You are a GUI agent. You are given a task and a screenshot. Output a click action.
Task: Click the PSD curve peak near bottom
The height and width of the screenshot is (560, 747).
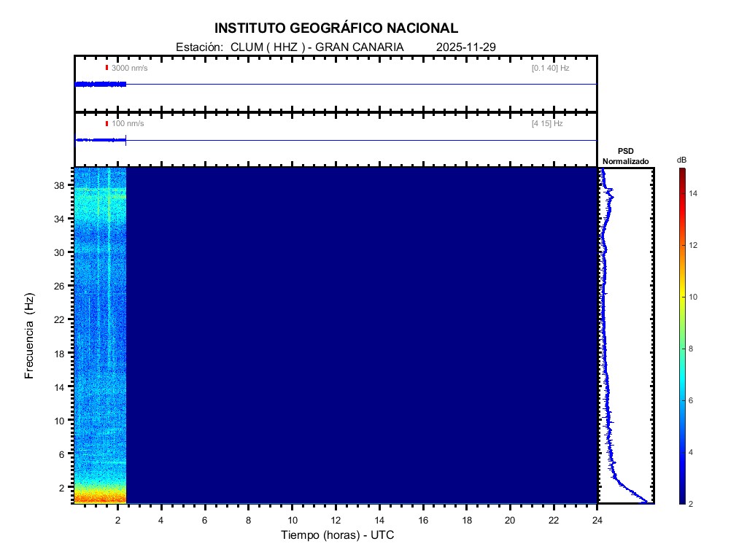coord(646,502)
